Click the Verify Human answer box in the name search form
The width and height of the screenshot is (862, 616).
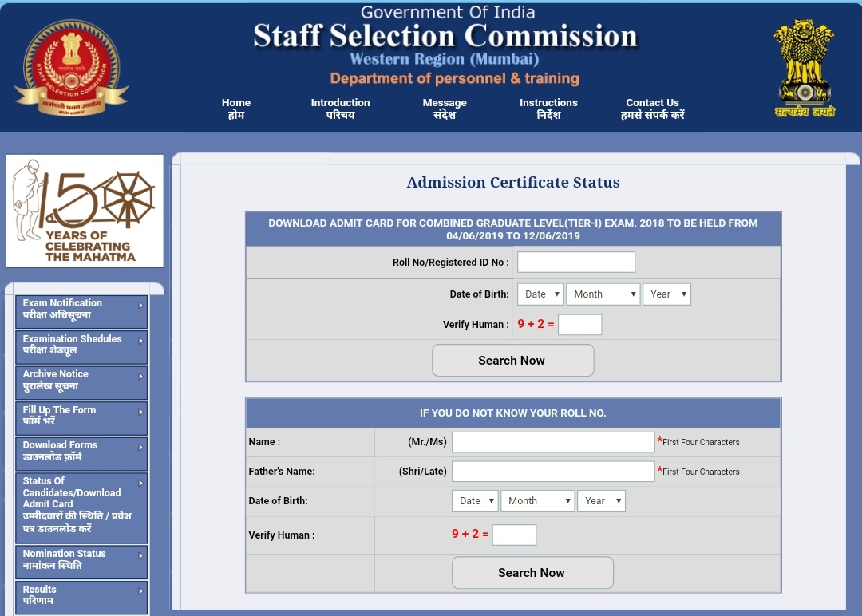pyautogui.click(x=515, y=535)
